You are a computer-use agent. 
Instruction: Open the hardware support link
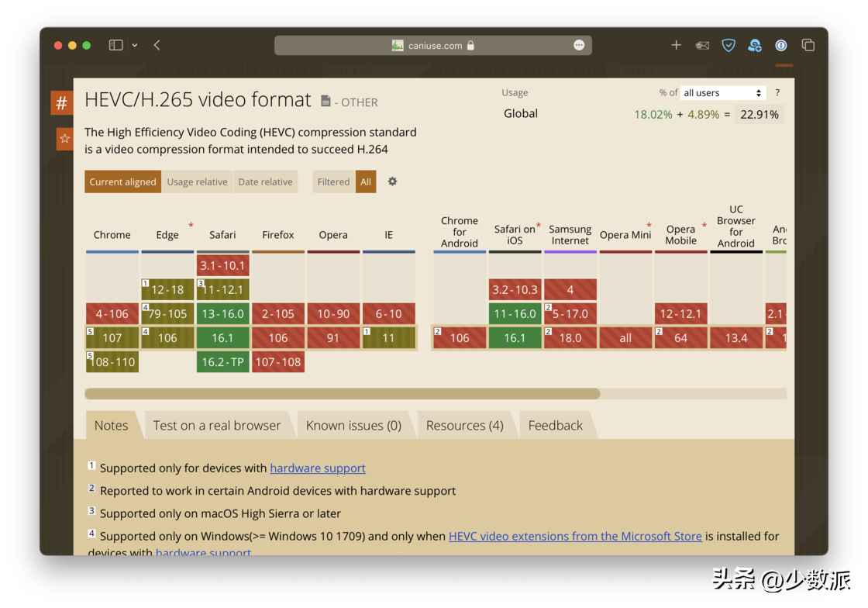(x=318, y=468)
